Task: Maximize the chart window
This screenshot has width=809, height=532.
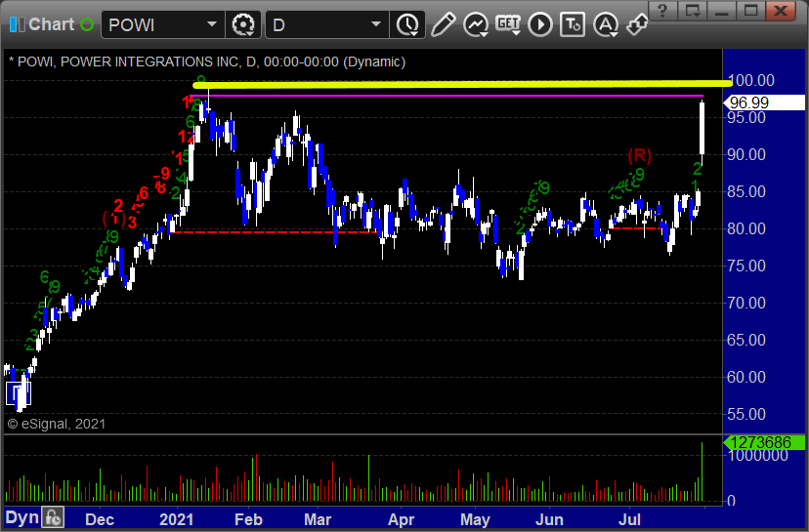Action: pos(750,11)
